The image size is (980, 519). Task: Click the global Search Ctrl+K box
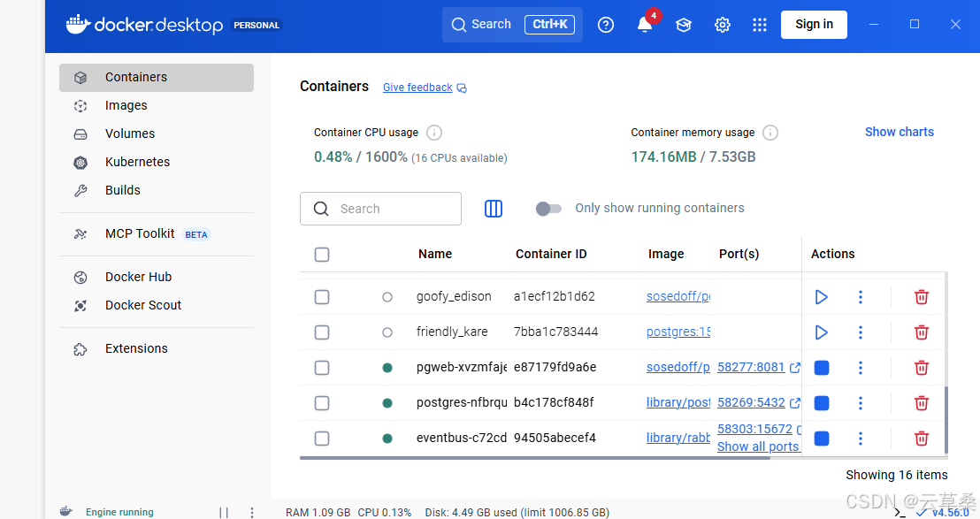(x=512, y=25)
